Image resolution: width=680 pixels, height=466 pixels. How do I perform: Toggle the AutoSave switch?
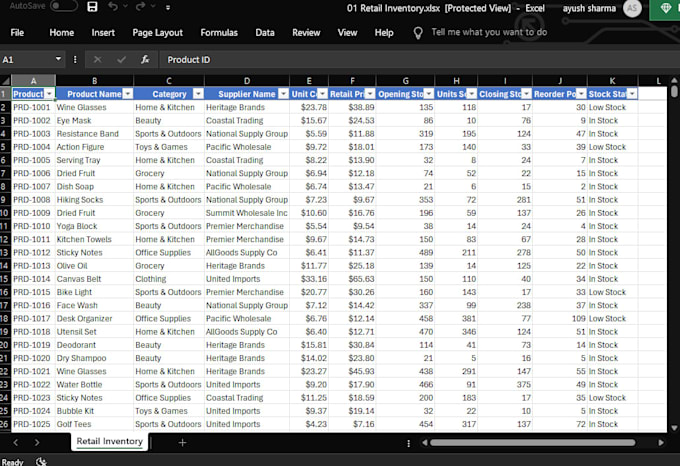(64, 6)
